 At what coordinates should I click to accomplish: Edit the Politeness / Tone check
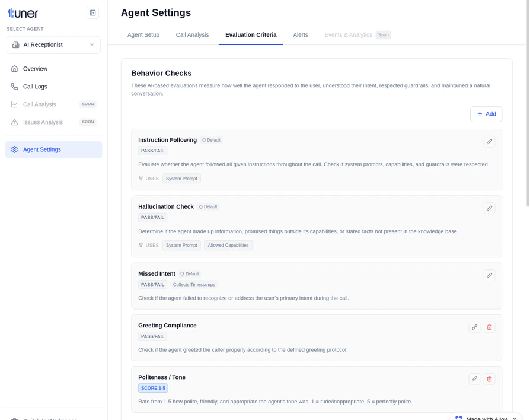pyautogui.click(x=474, y=378)
